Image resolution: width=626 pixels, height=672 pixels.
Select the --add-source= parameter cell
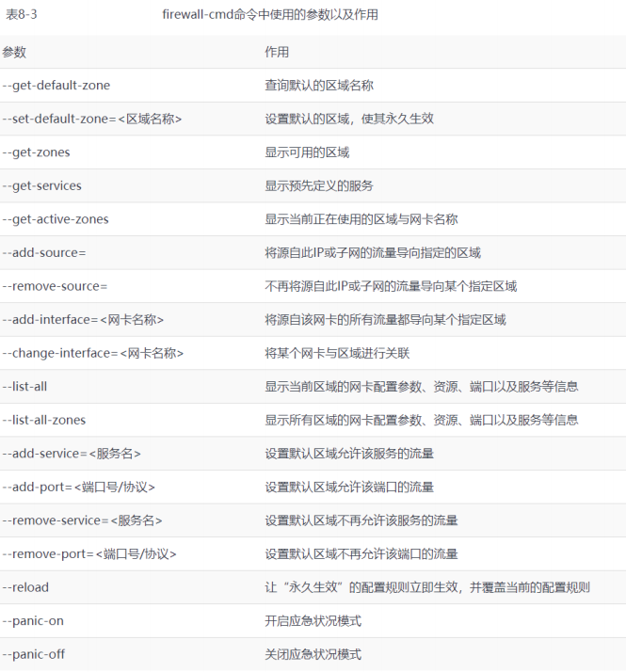point(44,252)
